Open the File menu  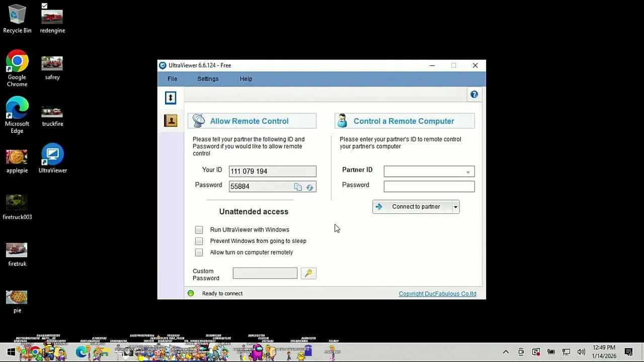point(172,79)
